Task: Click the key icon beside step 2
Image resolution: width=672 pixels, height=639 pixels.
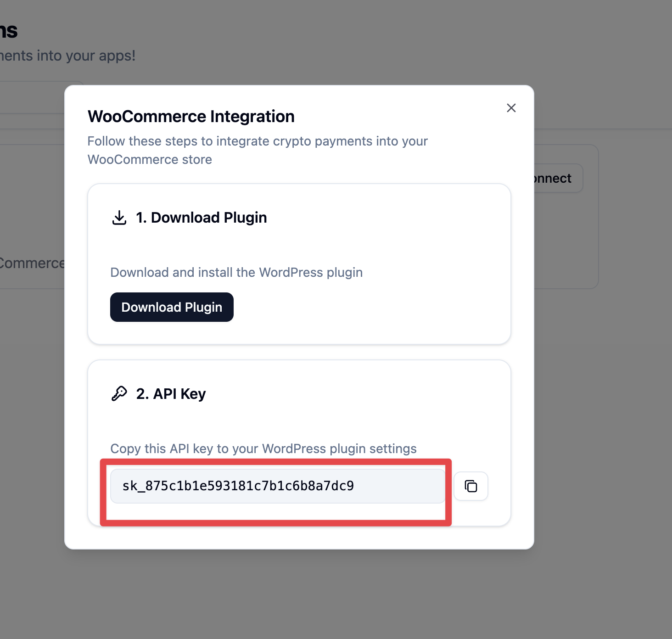Action: coord(119,394)
